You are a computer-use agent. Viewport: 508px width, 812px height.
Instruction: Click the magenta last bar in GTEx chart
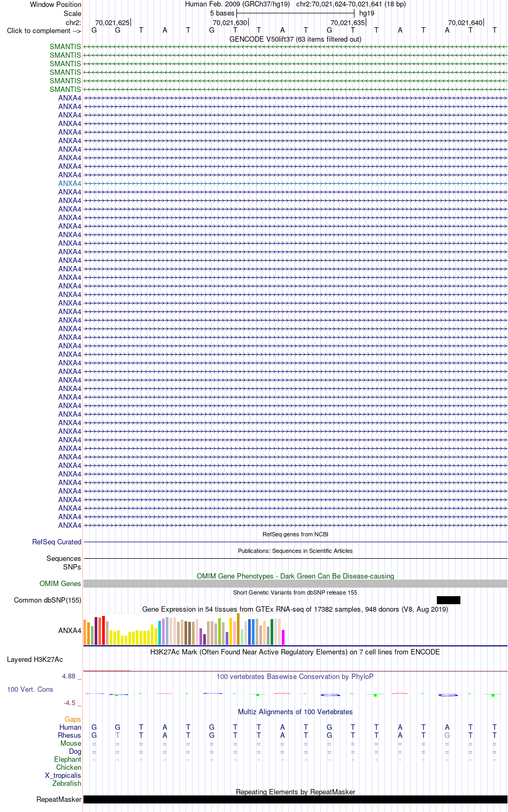(283, 637)
